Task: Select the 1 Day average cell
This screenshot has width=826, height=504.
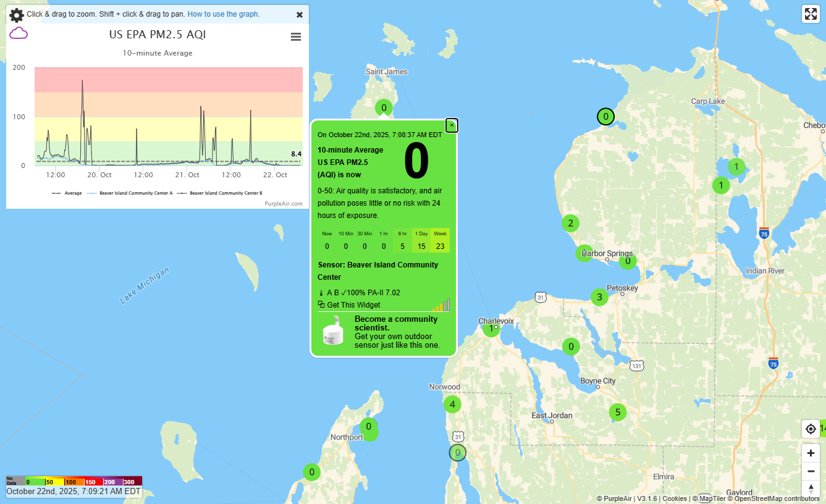Action: tap(421, 240)
